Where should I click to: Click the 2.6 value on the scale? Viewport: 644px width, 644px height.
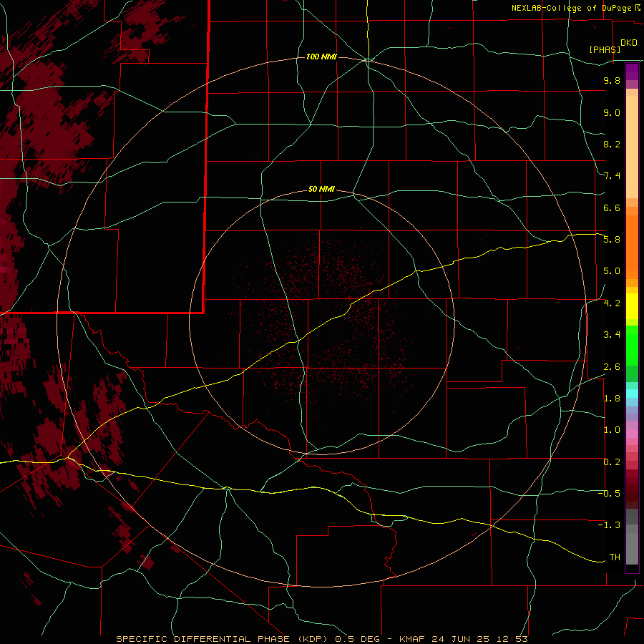(x=612, y=367)
